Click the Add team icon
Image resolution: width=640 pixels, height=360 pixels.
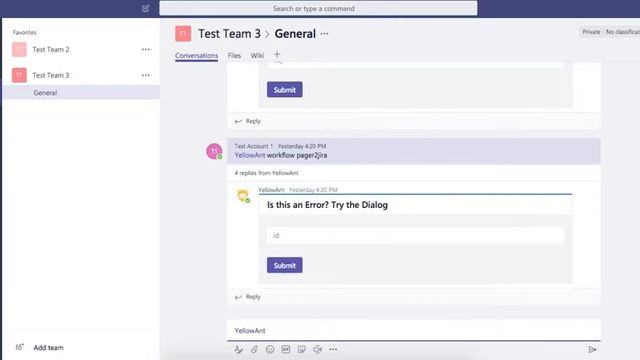tap(19, 347)
